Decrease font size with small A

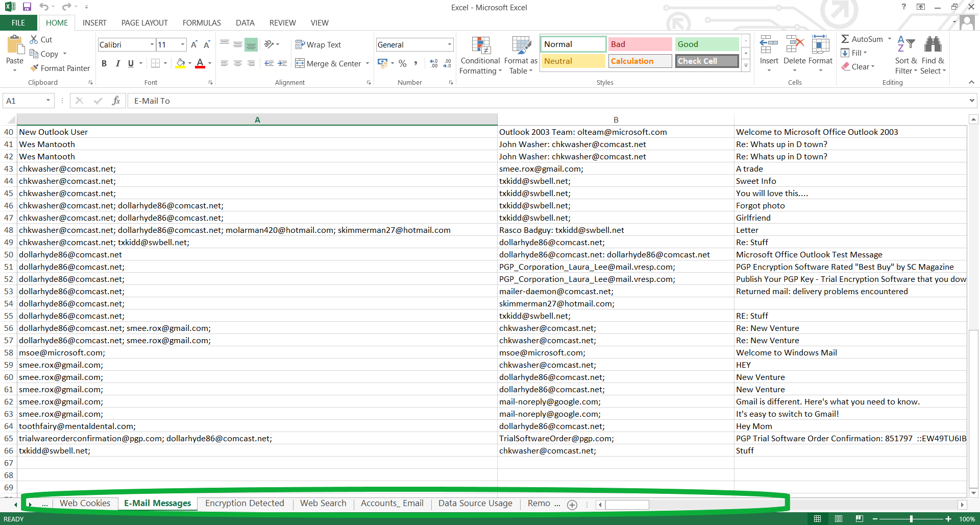[x=207, y=45]
